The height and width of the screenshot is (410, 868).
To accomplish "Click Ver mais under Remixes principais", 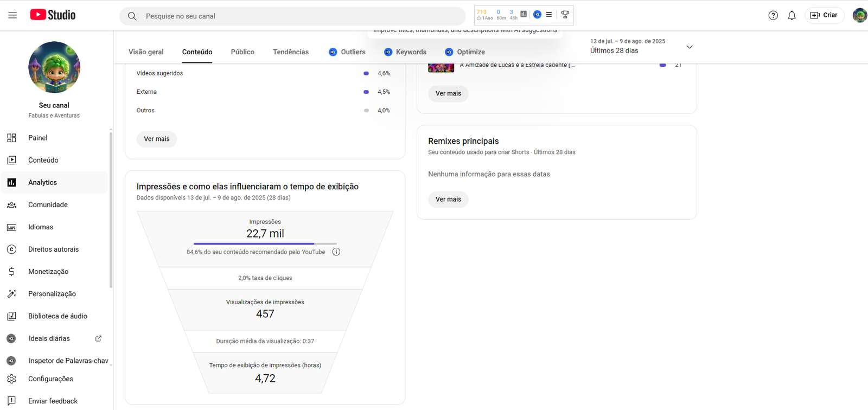I will (448, 199).
